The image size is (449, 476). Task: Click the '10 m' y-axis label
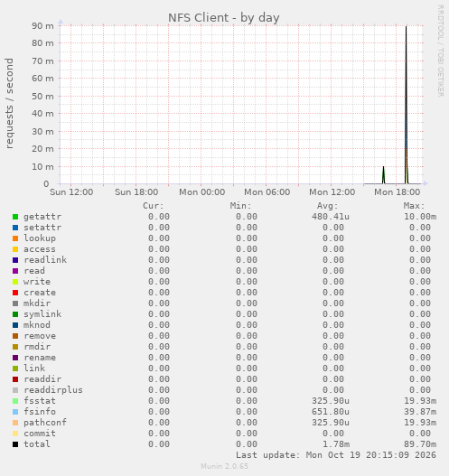42,167
